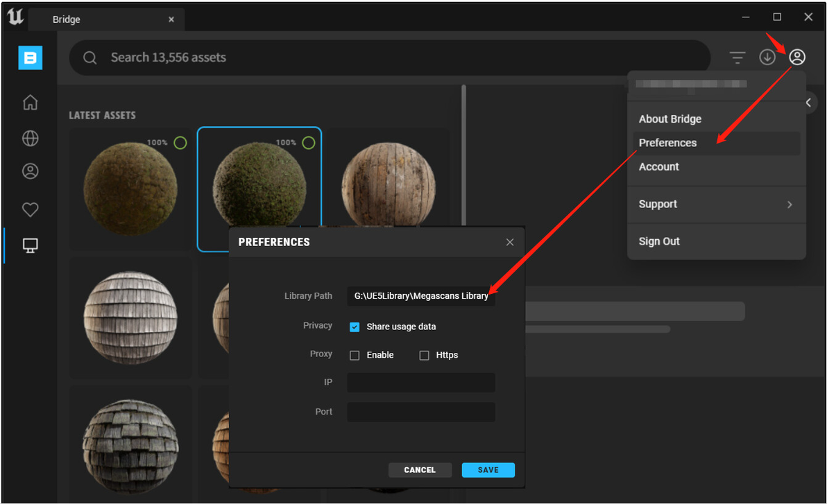Click the green status circle on selected asset

(x=309, y=143)
